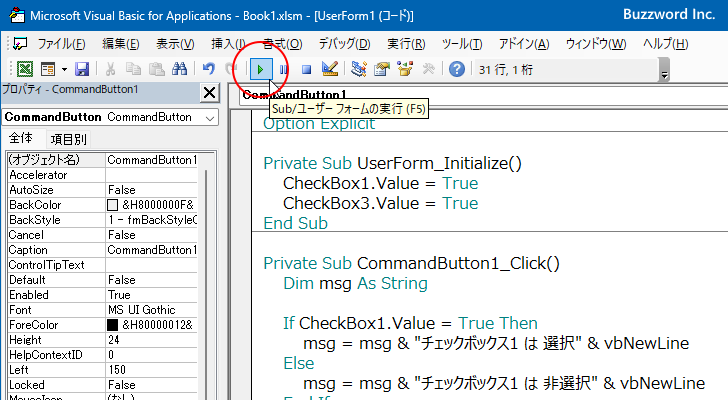
Task: Open the Project Explorer icon
Action: click(358, 70)
